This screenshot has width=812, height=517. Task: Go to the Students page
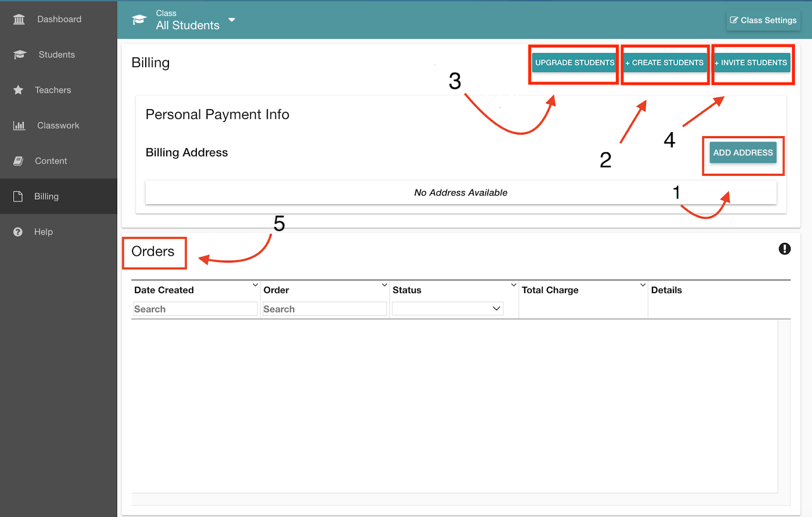point(58,54)
